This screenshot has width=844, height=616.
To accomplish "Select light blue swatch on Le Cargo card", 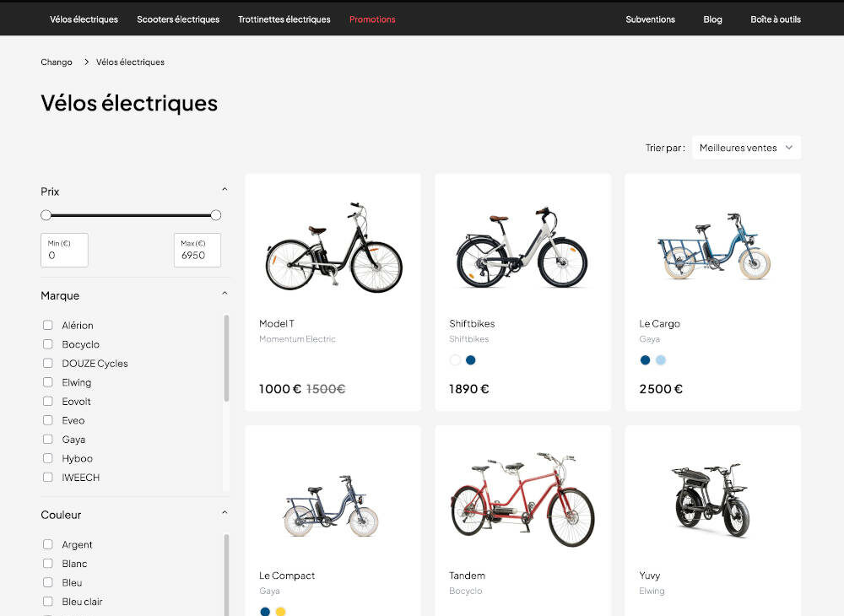I will 661,360.
